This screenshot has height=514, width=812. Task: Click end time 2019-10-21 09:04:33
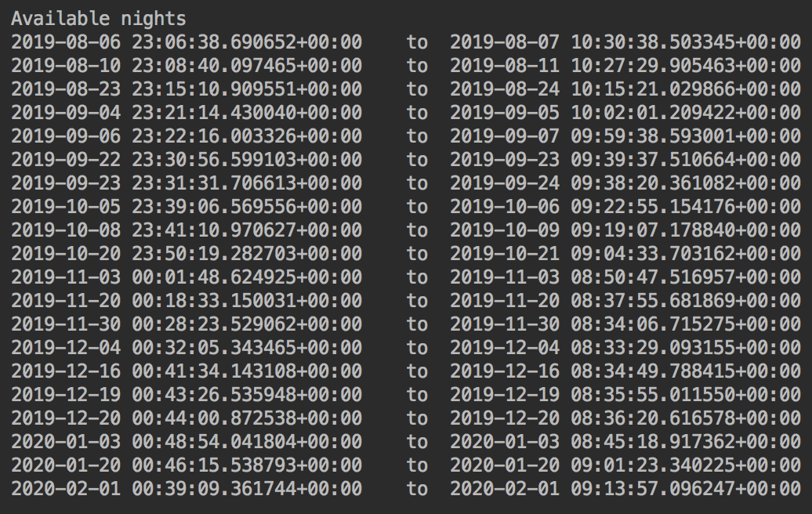point(625,254)
